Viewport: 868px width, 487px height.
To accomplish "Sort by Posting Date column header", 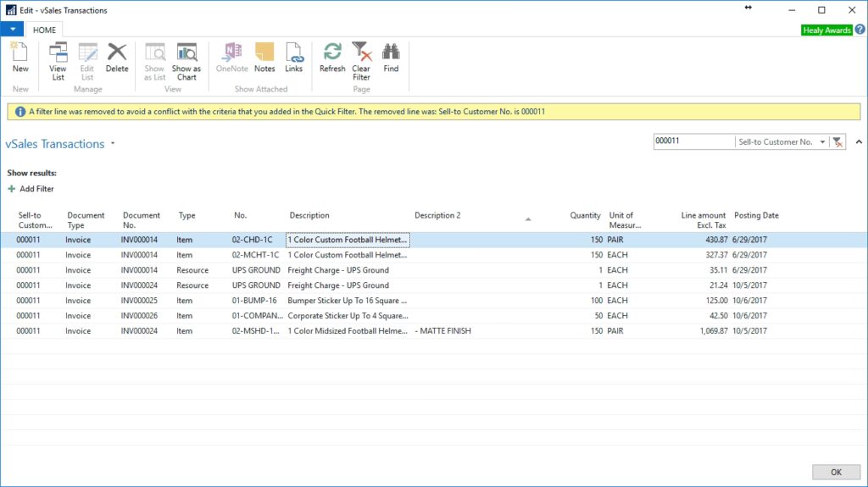I will click(756, 215).
